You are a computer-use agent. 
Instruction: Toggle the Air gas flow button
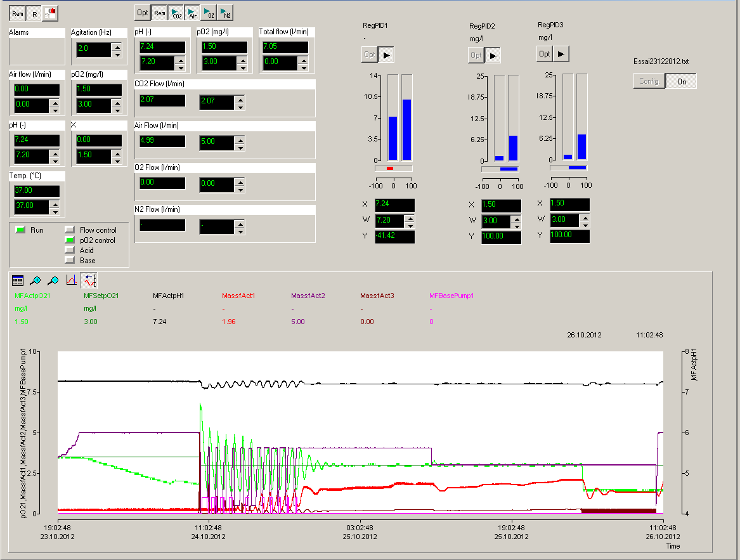(x=193, y=13)
